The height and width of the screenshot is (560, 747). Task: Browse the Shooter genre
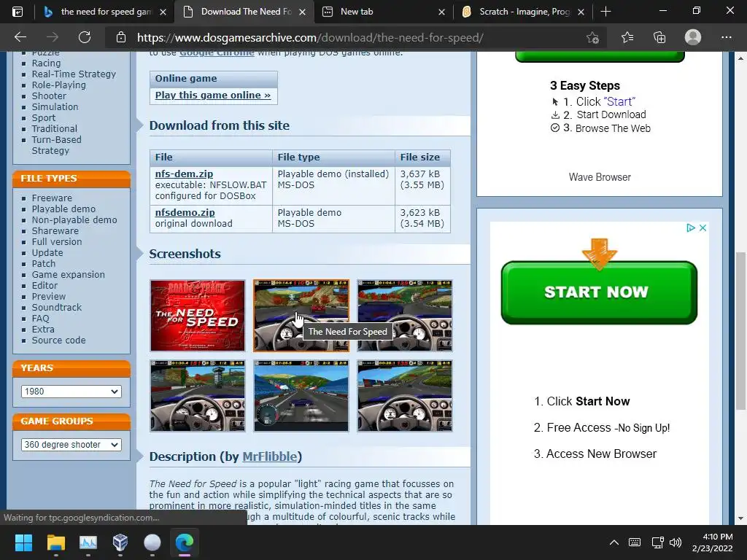[49, 96]
